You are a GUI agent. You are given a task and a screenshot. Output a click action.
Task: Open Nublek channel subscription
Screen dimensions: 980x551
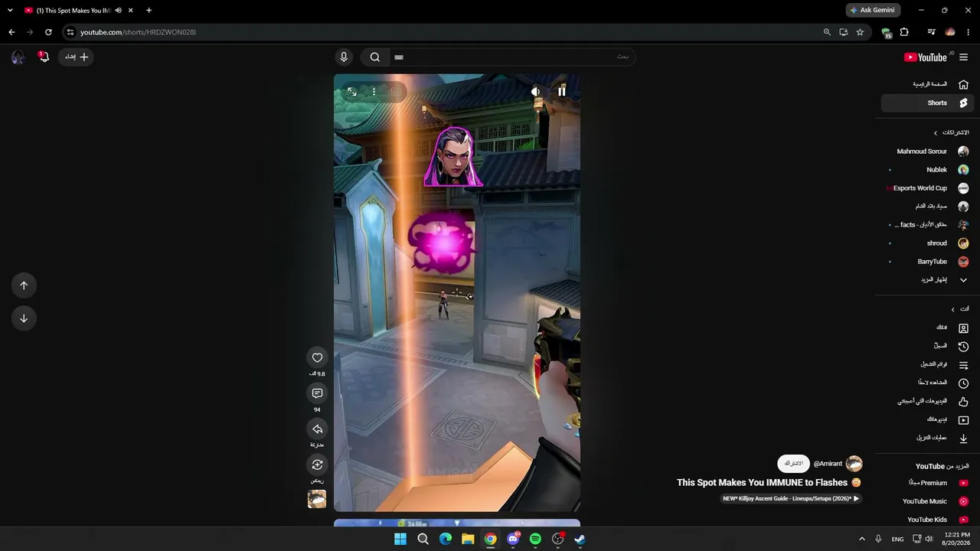point(927,170)
